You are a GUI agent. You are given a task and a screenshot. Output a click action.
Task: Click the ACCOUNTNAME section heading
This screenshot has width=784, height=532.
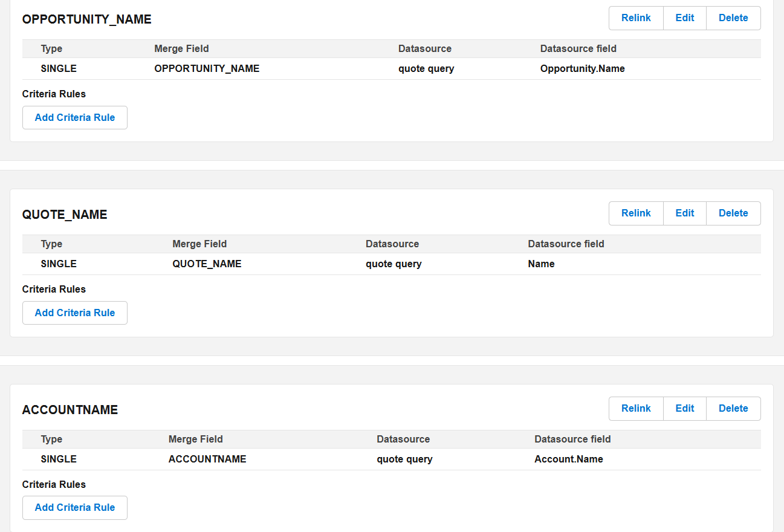[70, 410]
